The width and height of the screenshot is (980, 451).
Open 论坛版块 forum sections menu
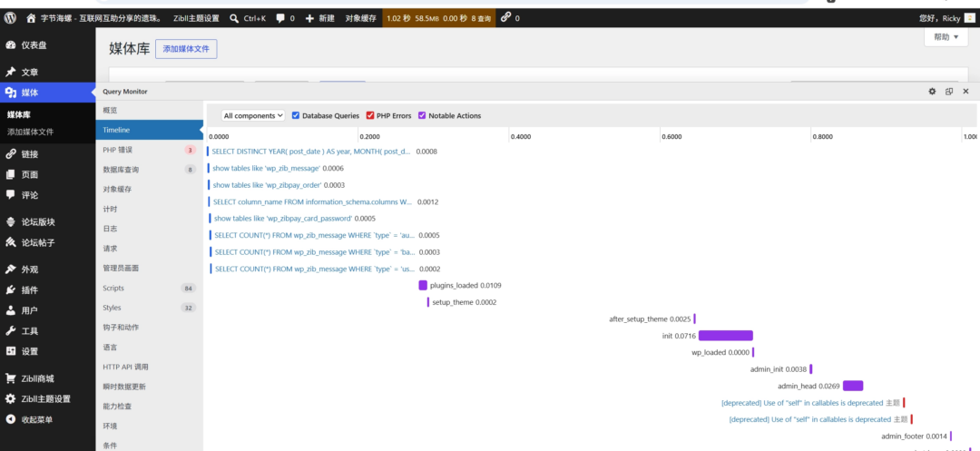coord(47,221)
